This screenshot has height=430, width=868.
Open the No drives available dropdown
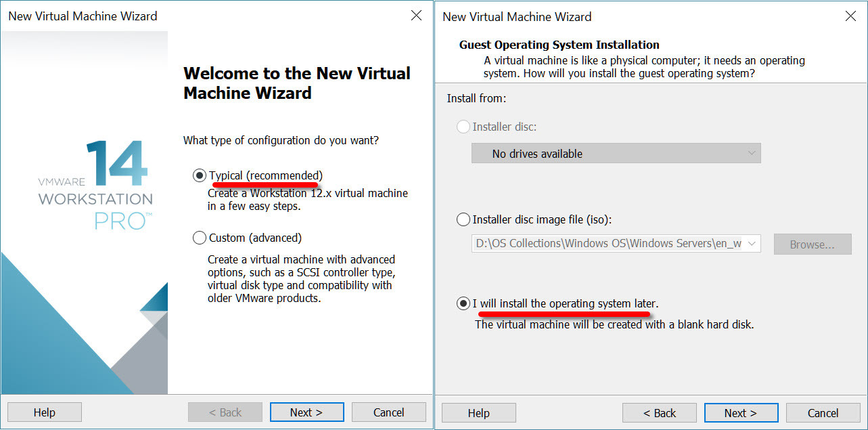coord(616,153)
